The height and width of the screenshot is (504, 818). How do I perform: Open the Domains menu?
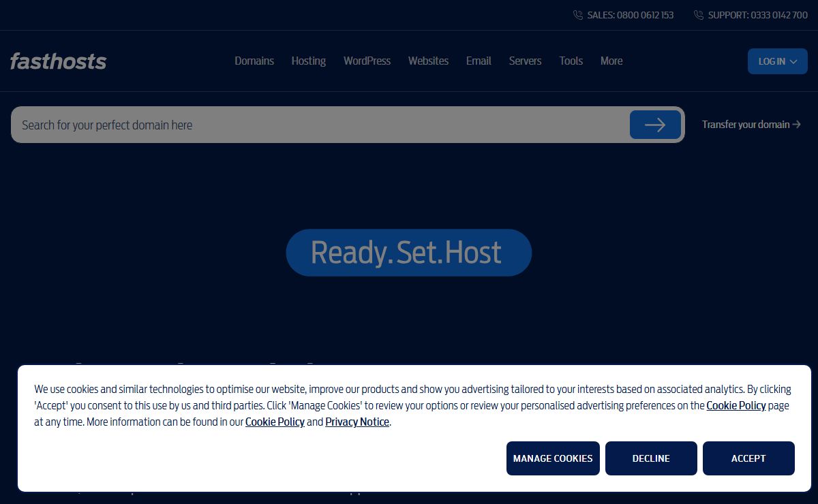(x=254, y=61)
